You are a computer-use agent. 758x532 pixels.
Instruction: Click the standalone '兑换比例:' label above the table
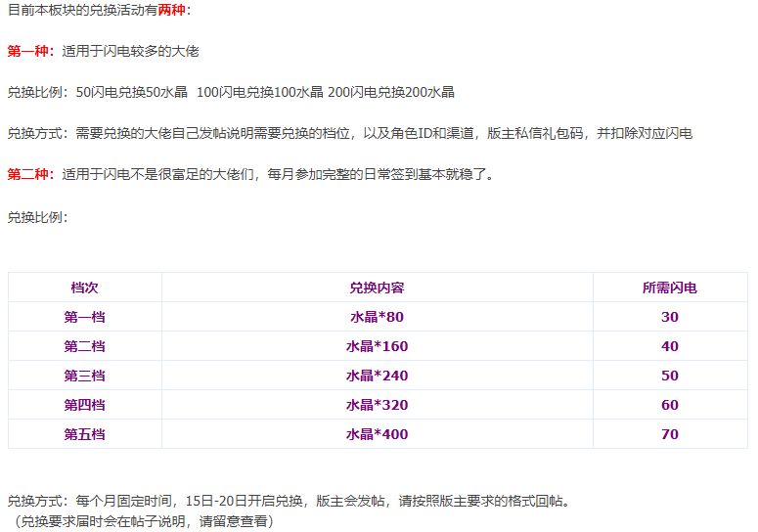pyautogui.click(x=38, y=217)
